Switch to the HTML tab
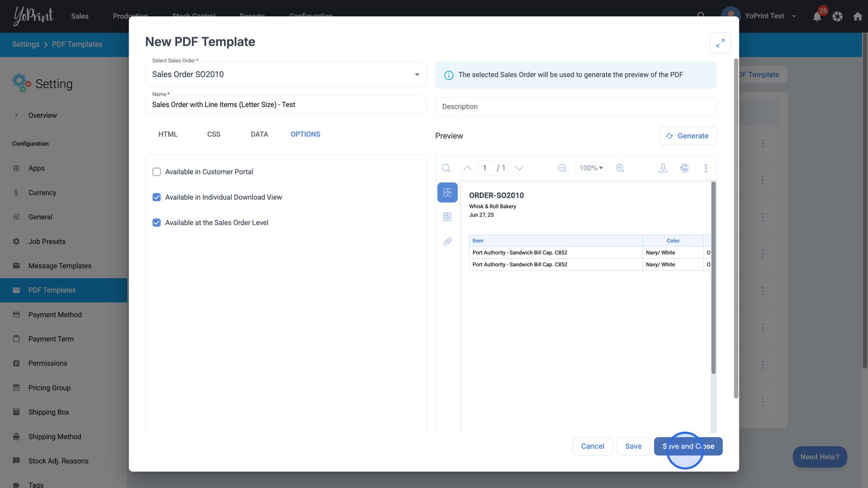The image size is (868, 488). tap(168, 134)
